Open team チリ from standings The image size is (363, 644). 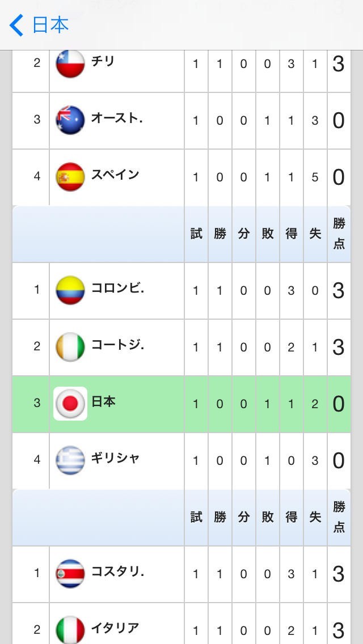click(103, 61)
